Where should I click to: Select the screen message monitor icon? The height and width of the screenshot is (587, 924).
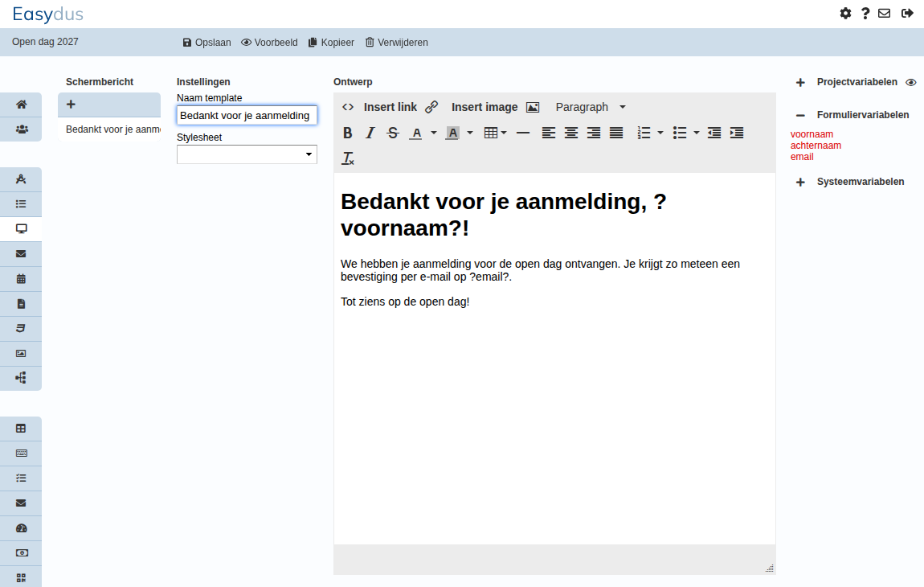(21, 229)
